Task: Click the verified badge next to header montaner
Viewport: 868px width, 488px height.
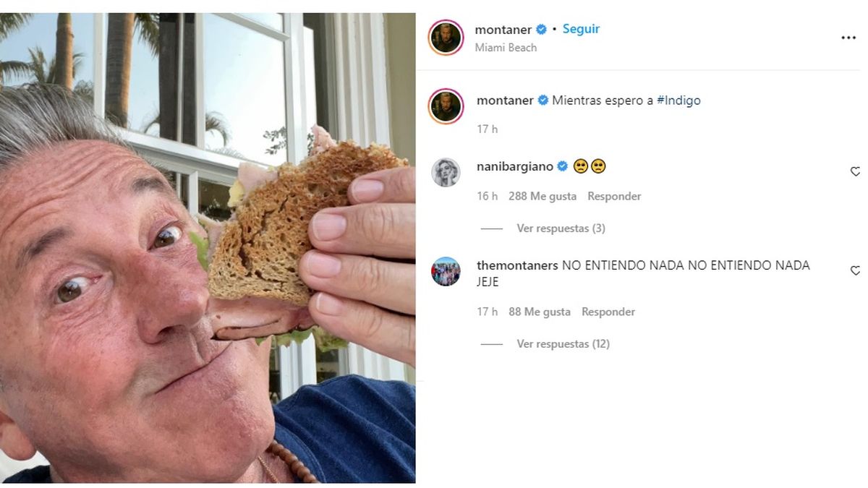Action: point(541,30)
